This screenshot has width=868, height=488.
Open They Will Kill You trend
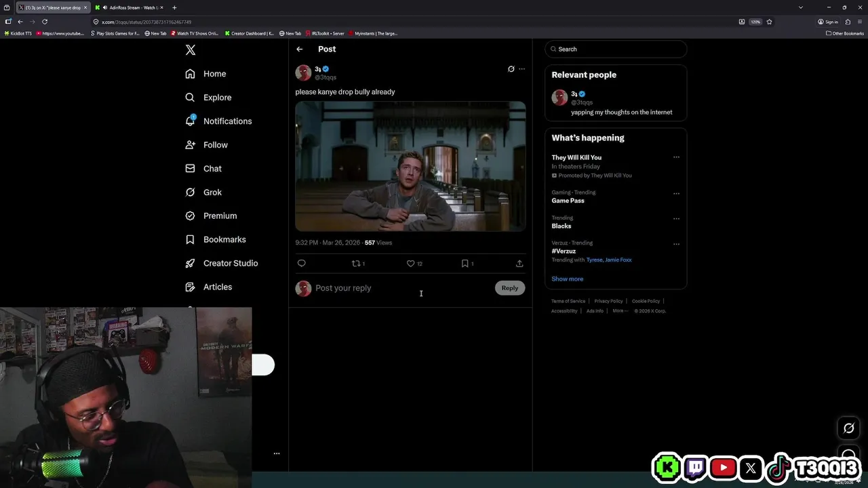[576, 157]
